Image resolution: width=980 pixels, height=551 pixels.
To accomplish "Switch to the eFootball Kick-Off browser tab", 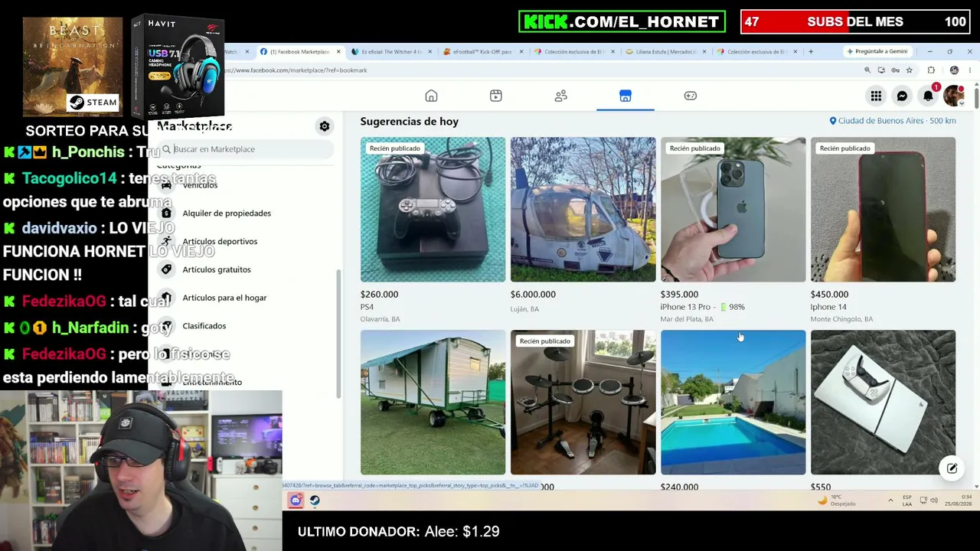I will (482, 52).
